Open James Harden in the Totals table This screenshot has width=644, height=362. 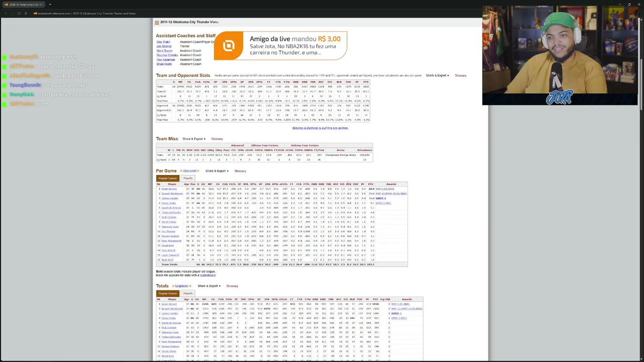170,314
